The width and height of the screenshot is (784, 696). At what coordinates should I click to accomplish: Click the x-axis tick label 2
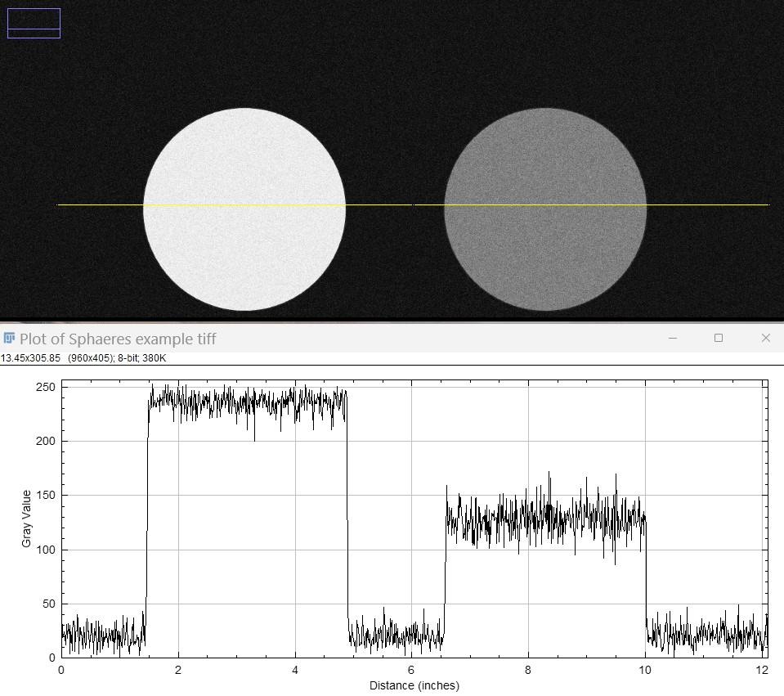pyautogui.click(x=178, y=670)
